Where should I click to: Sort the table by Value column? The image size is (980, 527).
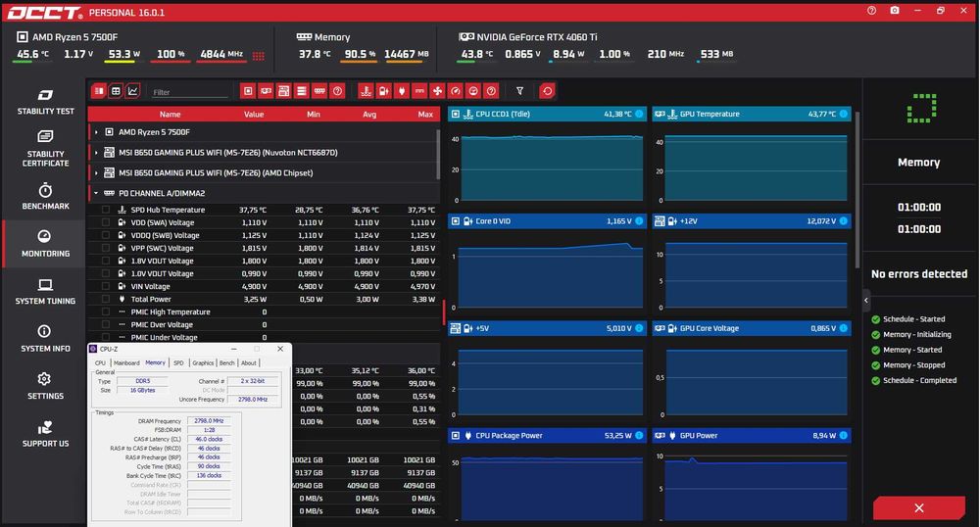254,115
